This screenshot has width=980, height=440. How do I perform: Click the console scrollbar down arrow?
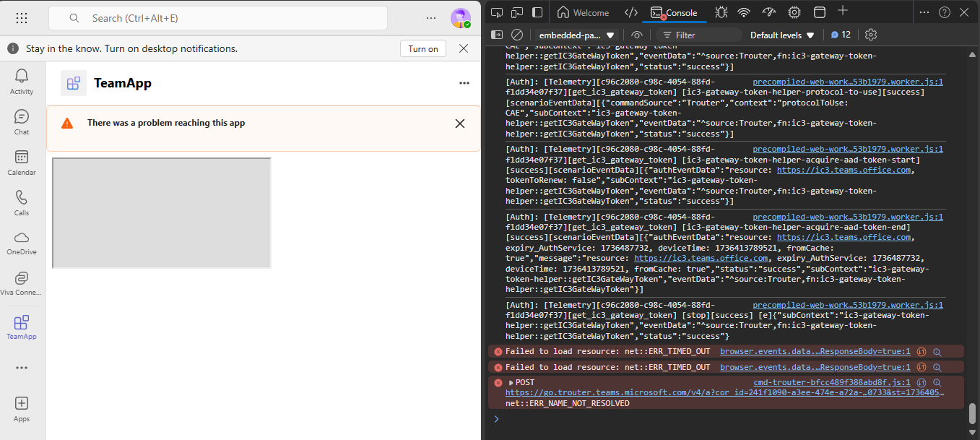(972, 431)
